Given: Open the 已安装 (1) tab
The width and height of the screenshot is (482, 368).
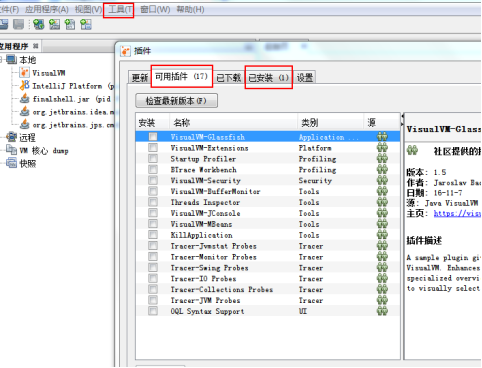Looking at the screenshot, I should 269,78.
